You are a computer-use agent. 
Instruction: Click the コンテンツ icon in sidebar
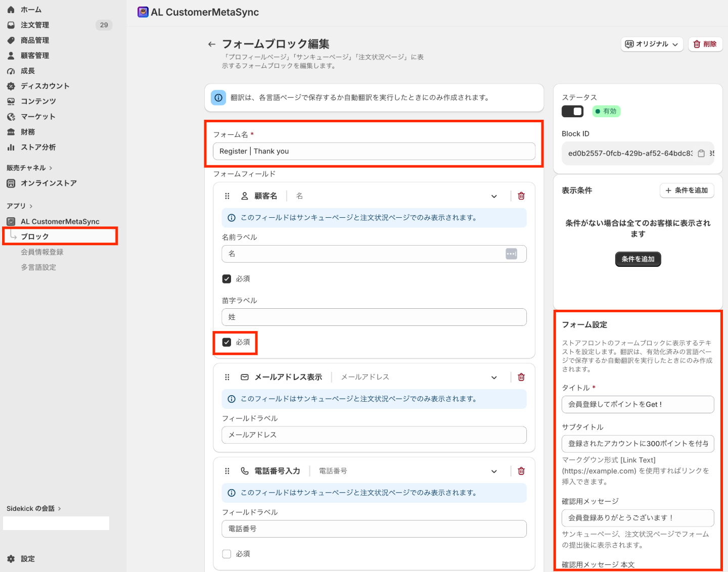click(11, 101)
